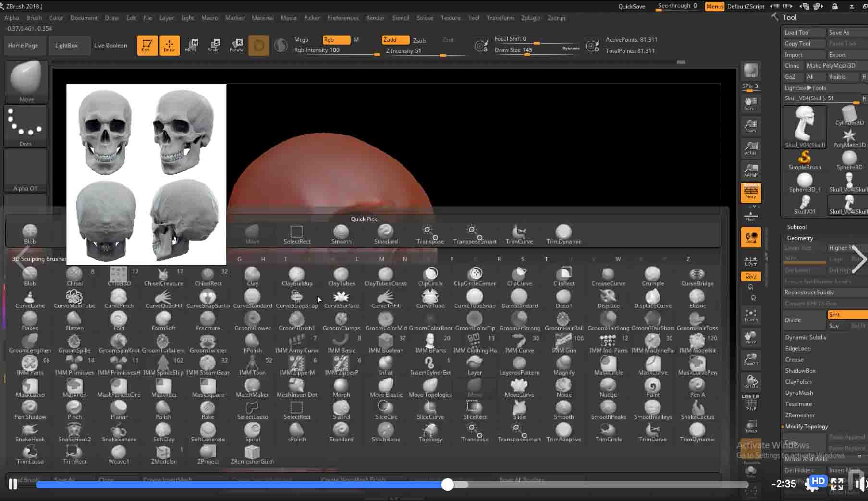Pick the SnakeHook brush
Image resolution: width=868 pixels, height=501 pixels.
pos(30,431)
